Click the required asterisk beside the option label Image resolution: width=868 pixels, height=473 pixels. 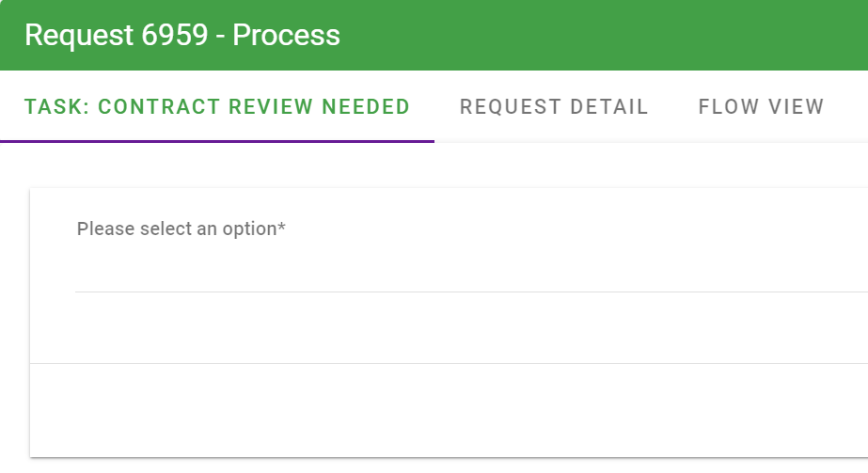pos(282,227)
